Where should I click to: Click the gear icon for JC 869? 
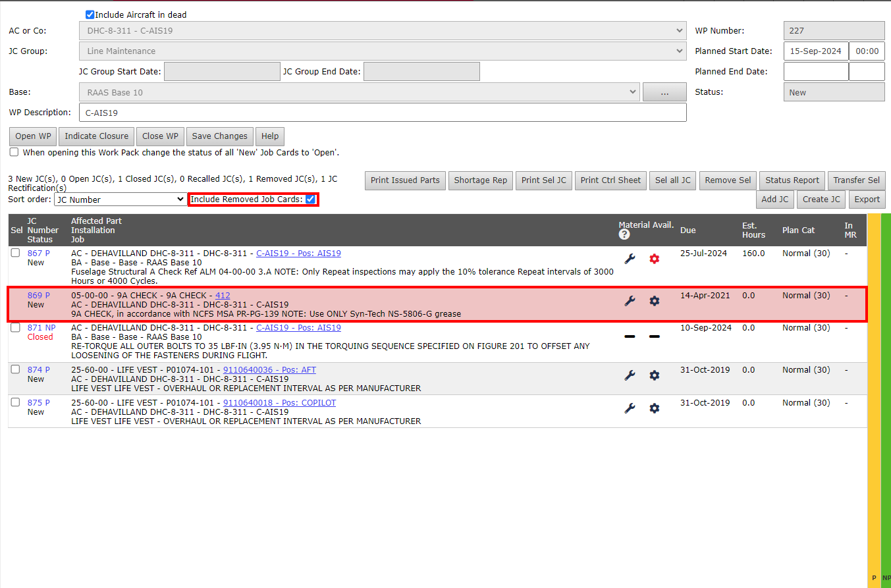654,301
